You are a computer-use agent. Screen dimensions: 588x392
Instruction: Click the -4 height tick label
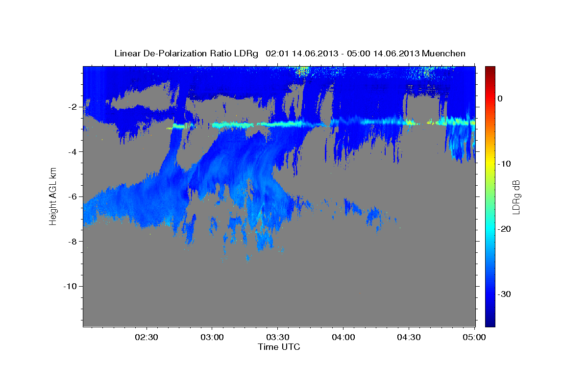(73, 152)
